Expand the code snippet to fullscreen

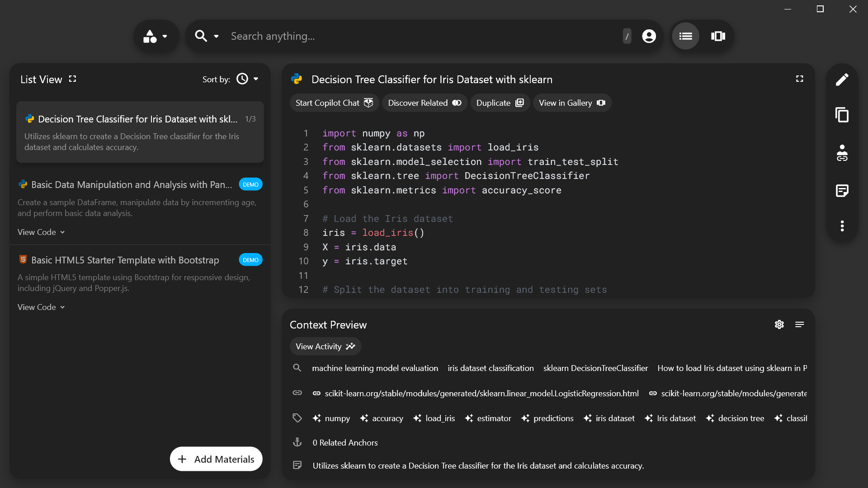pyautogui.click(x=799, y=79)
